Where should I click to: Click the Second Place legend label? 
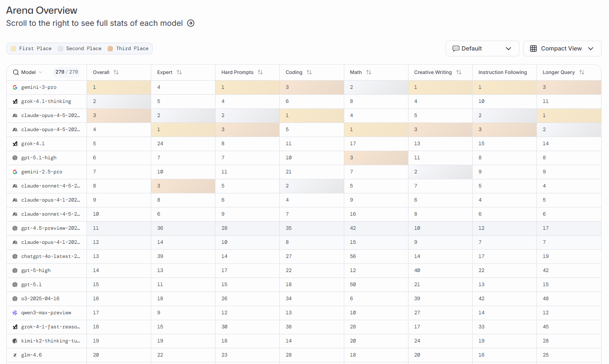(x=83, y=49)
